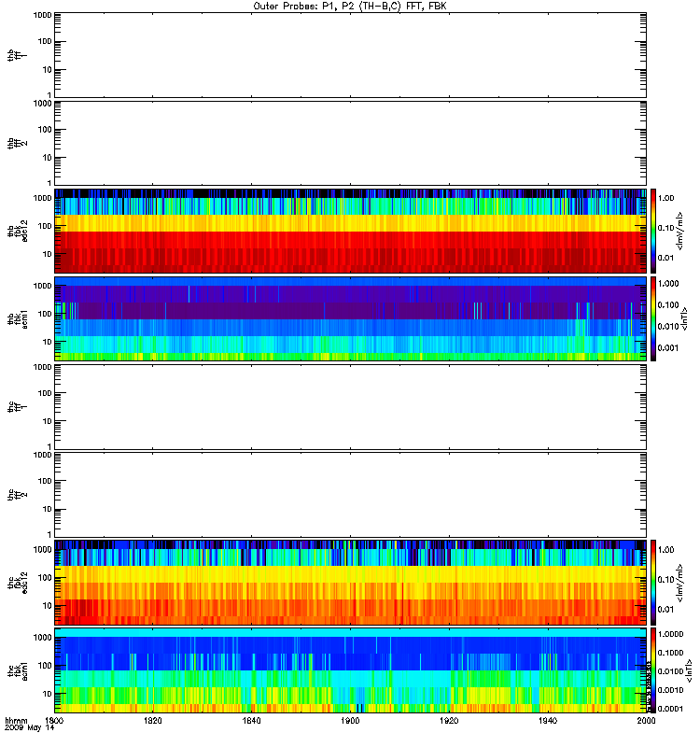Click the thb fbk scm1 color bar
700x747 pixels.
[x=653, y=318]
